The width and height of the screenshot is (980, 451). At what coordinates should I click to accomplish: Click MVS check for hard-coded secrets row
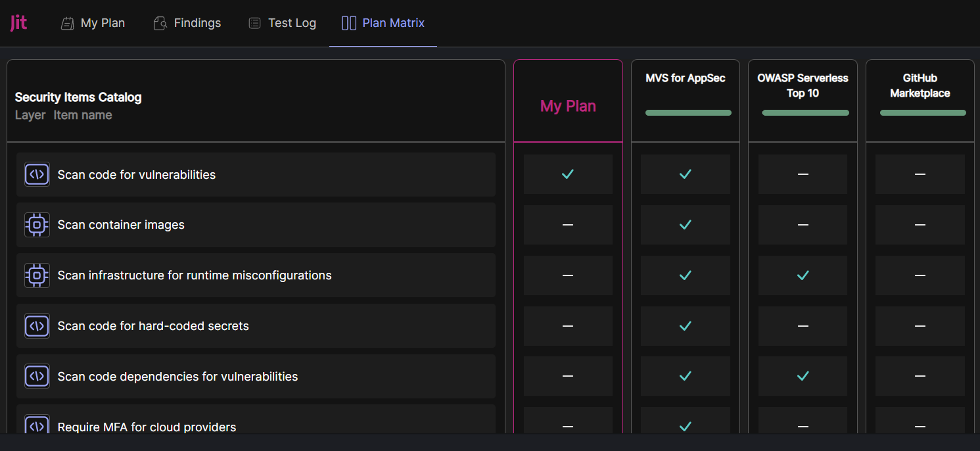pos(686,326)
